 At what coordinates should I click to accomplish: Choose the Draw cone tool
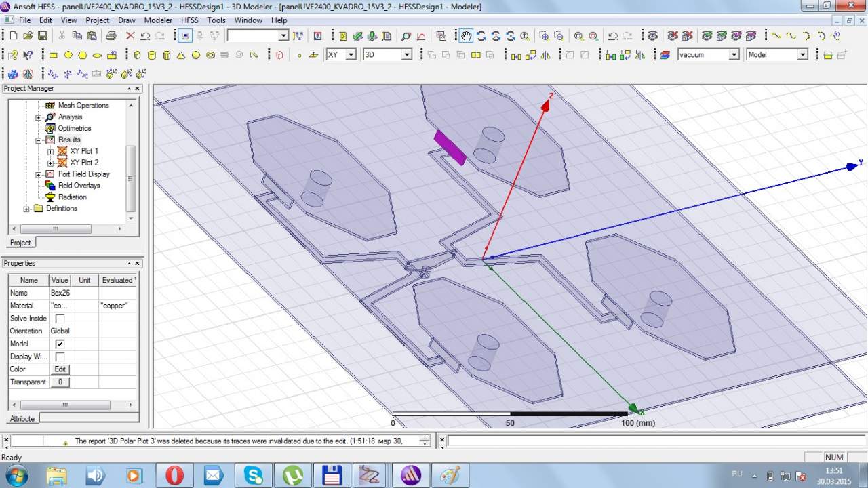coord(182,55)
